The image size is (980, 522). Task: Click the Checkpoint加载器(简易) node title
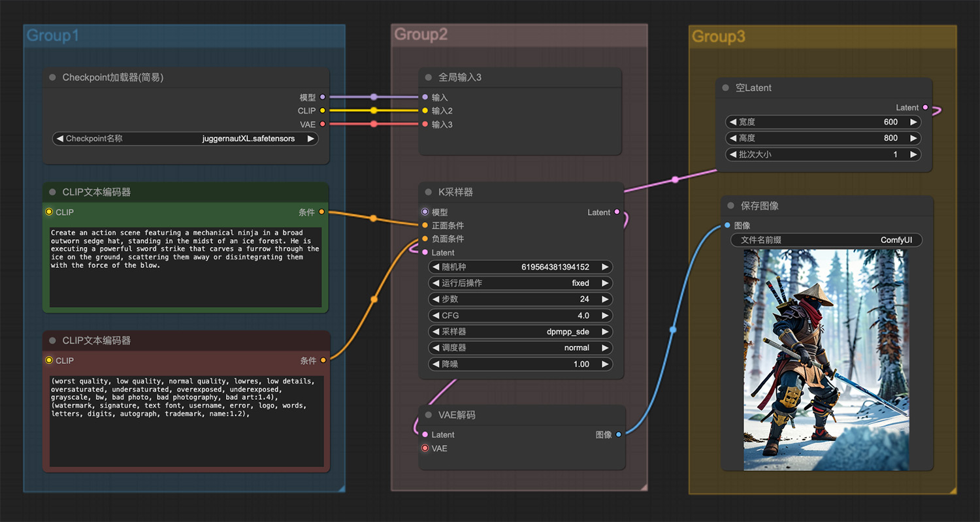113,77
